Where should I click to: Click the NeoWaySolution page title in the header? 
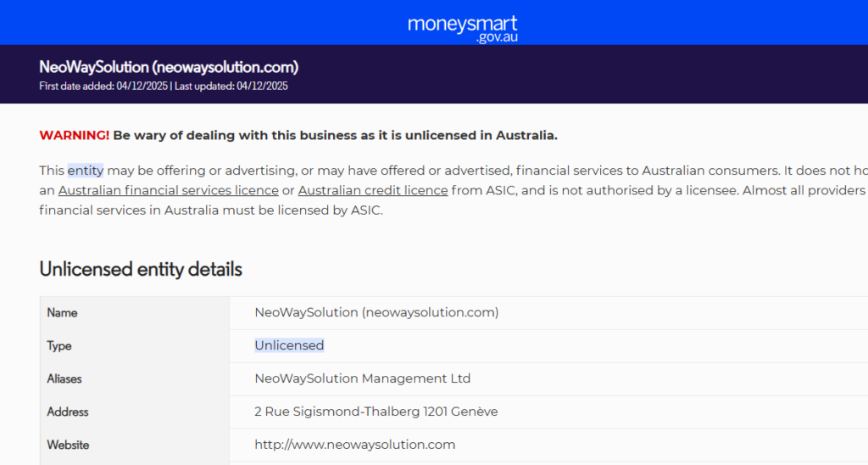(169, 67)
